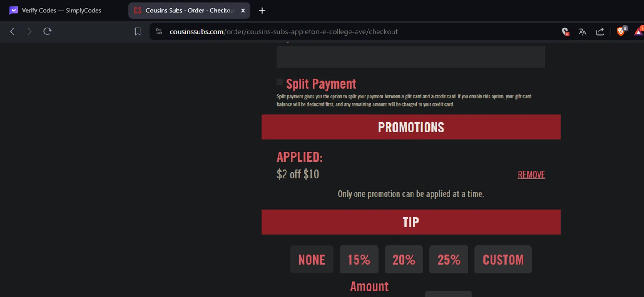Viewport: 644px width, 297px height.
Task: Click the share page icon
Action: tap(600, 31)
